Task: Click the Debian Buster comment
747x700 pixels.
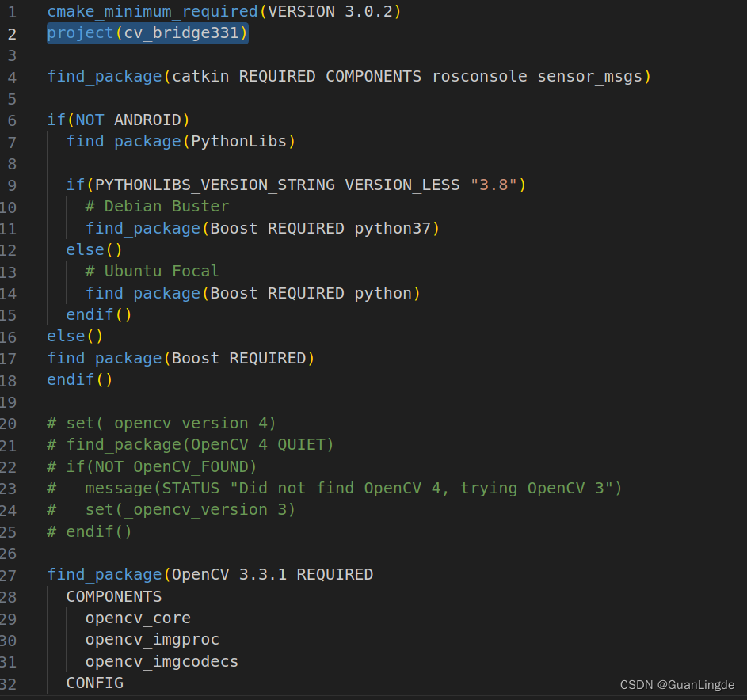Action: [154, 205]
